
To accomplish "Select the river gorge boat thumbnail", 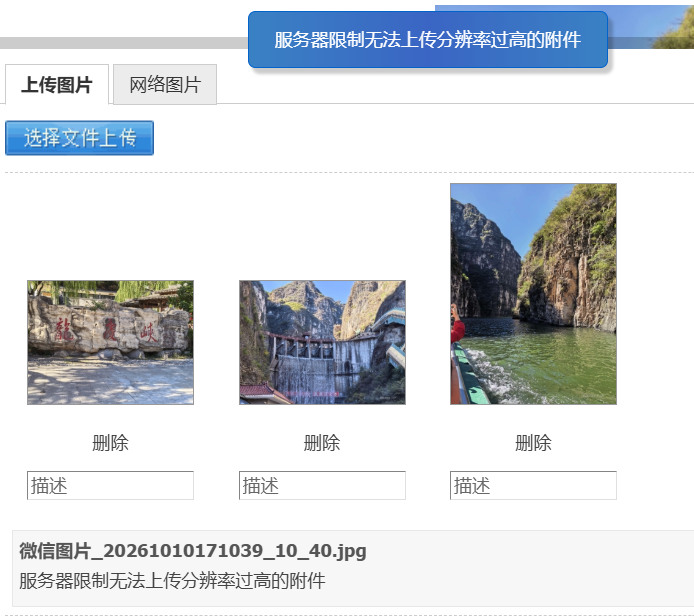I will click(533, 294).
